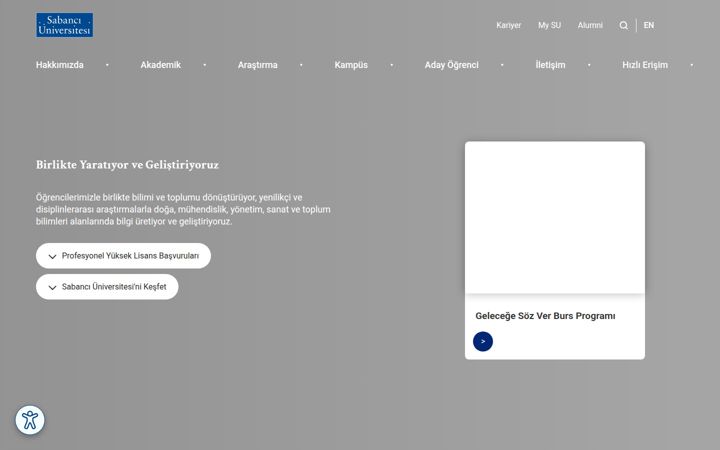Open the Akademik menu
Image resolution: width=720 pixels, height=450 pixels.
pyautogui.click(x=160, y=65)
